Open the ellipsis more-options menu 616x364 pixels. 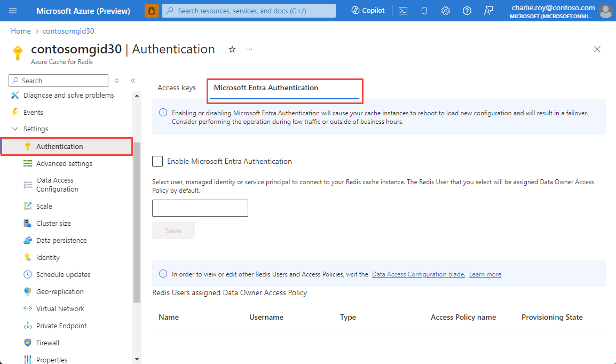pos(249,49)
